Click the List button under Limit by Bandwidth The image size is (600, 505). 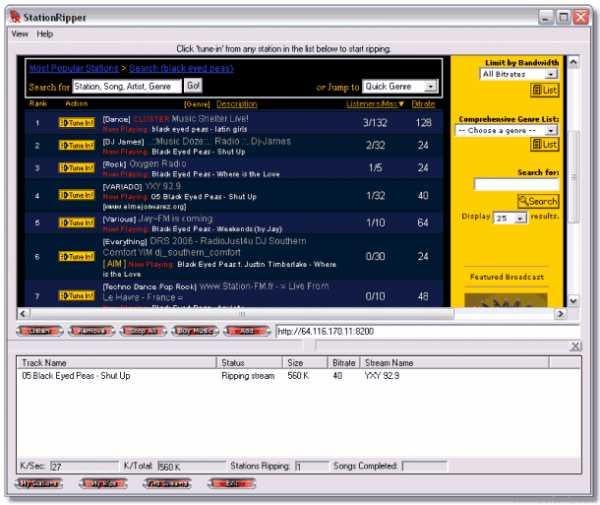pyautogui.click(x=545, y=91)
